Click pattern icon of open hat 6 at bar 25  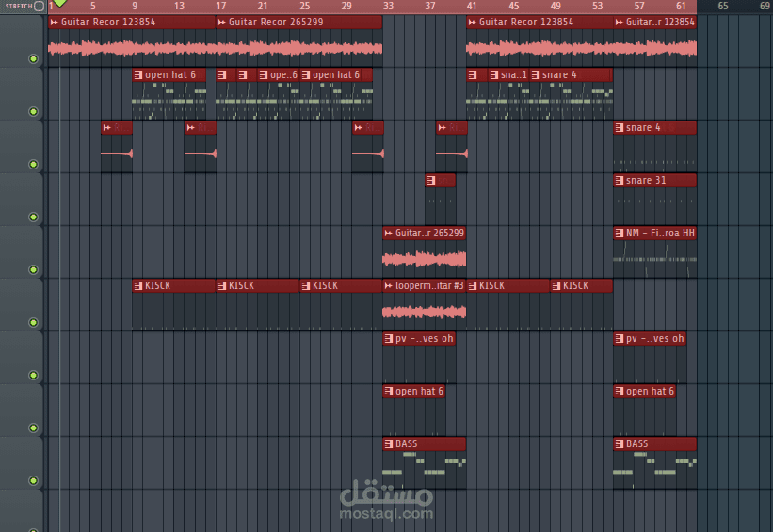click(306, 75)
